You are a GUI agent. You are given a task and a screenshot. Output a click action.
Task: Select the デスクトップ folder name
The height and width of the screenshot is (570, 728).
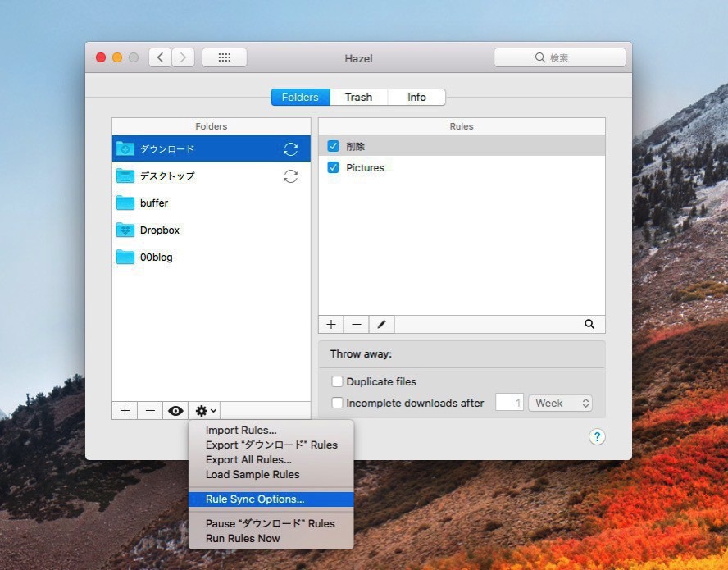tap(167, 176)
